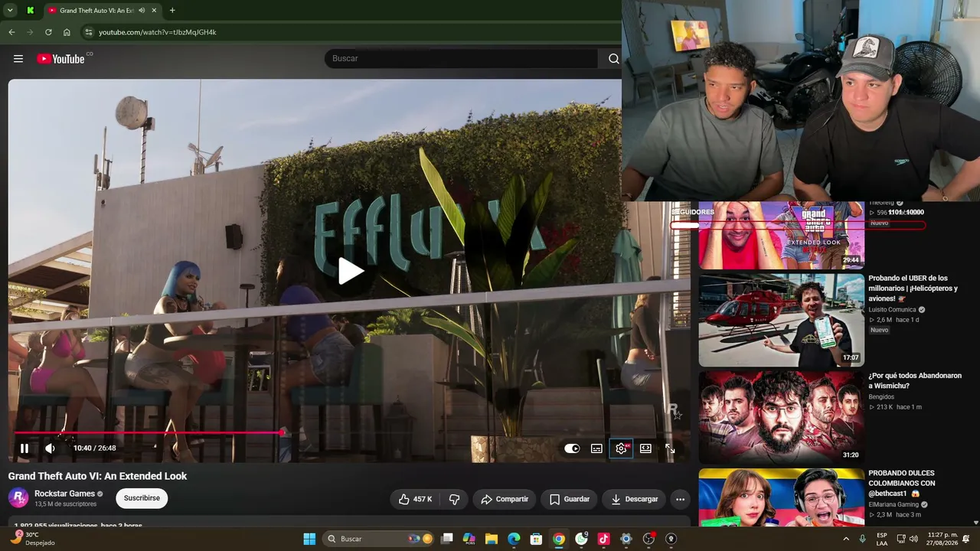Screen dimensions: 980x551
Task: Turn on subtitles with the captions button
Action: (596, 448)
